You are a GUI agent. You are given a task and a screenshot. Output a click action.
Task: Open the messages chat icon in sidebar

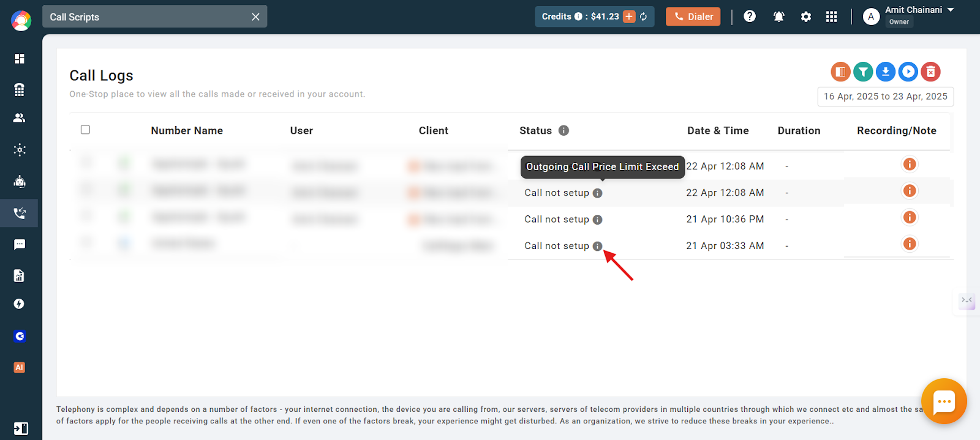click(20, 245)
